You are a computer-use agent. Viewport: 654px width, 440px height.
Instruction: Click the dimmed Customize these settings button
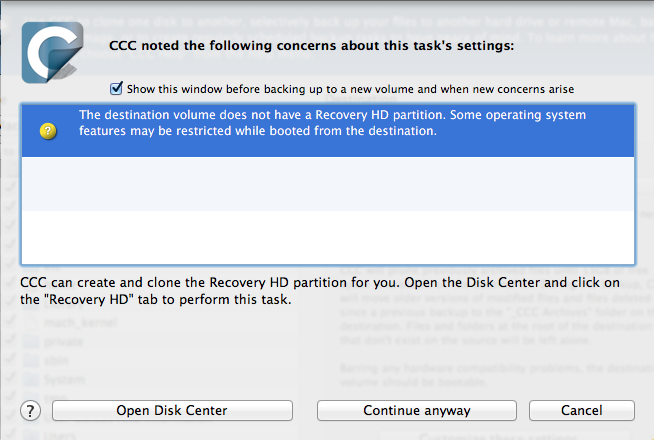[498, 436]
